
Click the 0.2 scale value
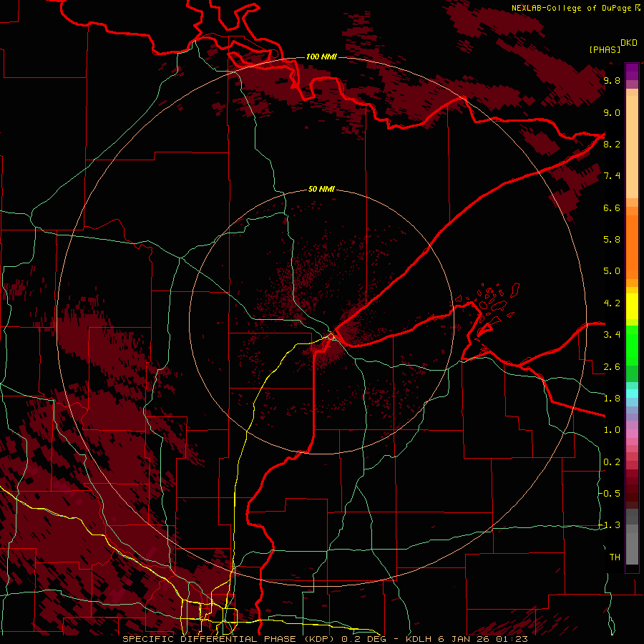612,462
